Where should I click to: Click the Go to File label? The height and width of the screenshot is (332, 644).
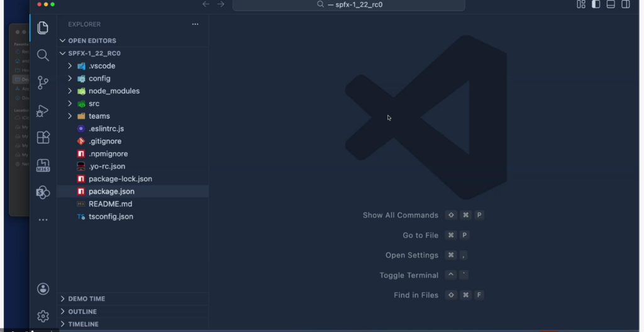(x=420, y=235)
